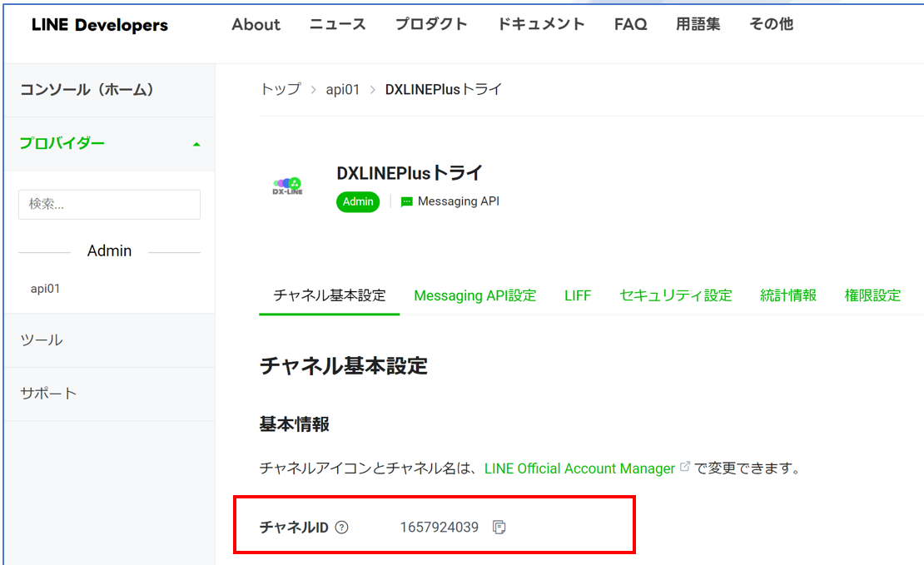Select api01 provider in sidebar
Screen dimensions: 924x565
(x=46, y=289)
